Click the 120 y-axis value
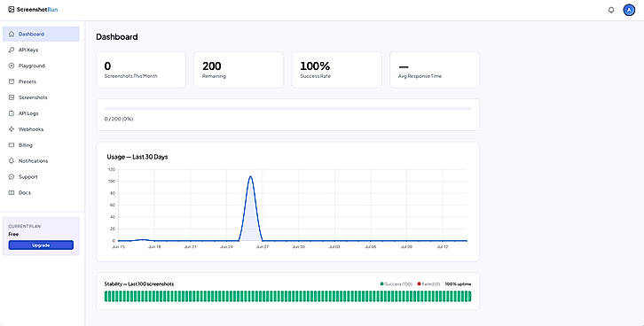Viewport: 644px width, 326px height. pos(111,169)
